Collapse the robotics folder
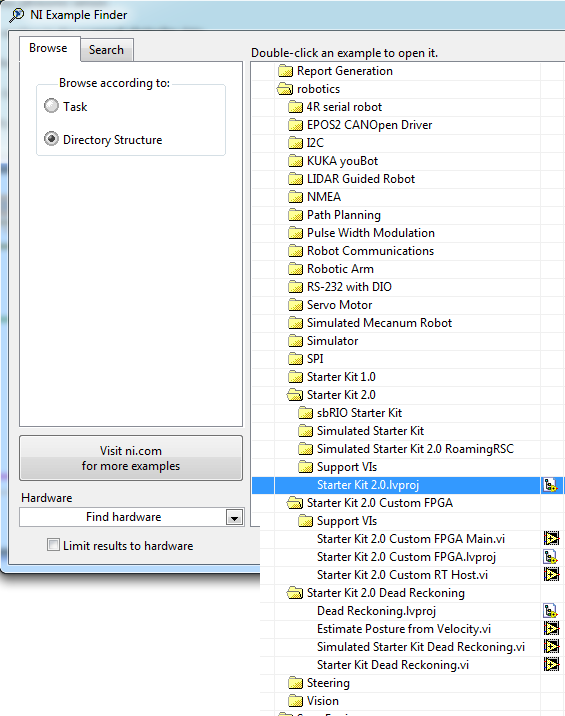The height and width of the screenshot is (716, 565). (285, 89)
